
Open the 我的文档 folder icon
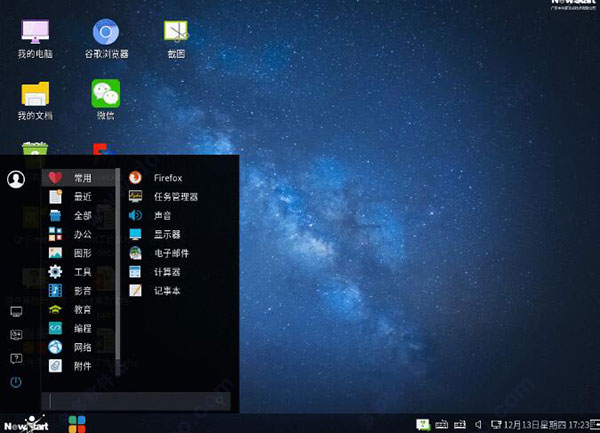pos(35,100)
